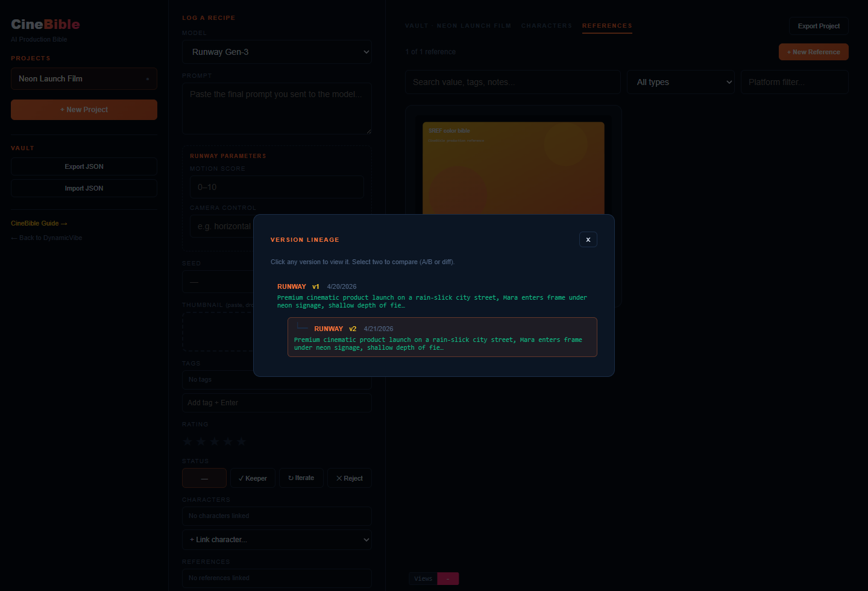Select the Runway v1 version entry
Viewport: 868px width, 591px height.
434,295
